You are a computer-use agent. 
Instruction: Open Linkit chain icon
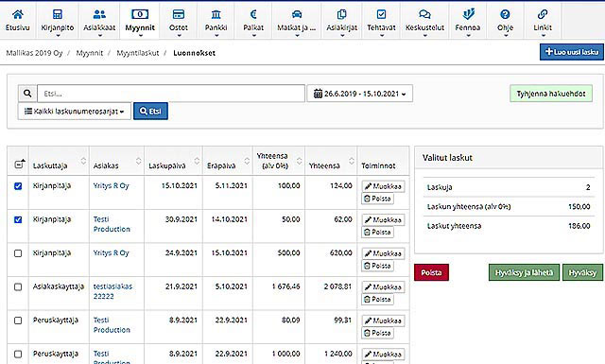(543, 14)
